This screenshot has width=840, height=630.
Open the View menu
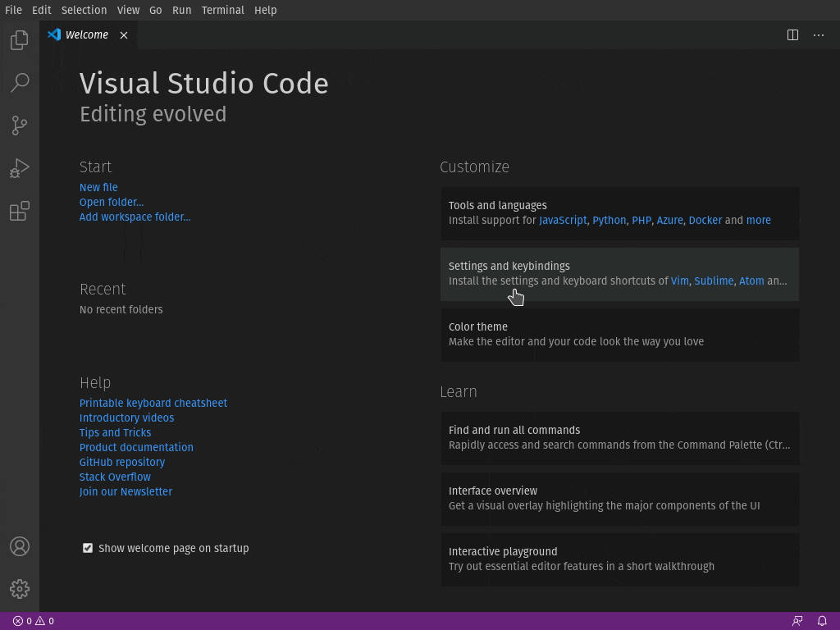(x=128, y=10)
